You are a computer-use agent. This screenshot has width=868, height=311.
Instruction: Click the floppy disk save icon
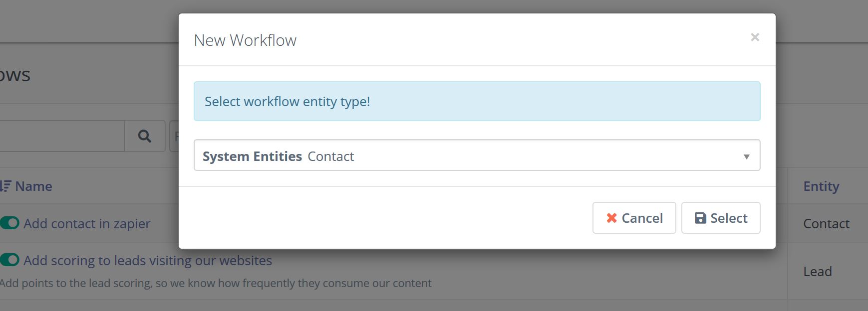pos(700,218)
